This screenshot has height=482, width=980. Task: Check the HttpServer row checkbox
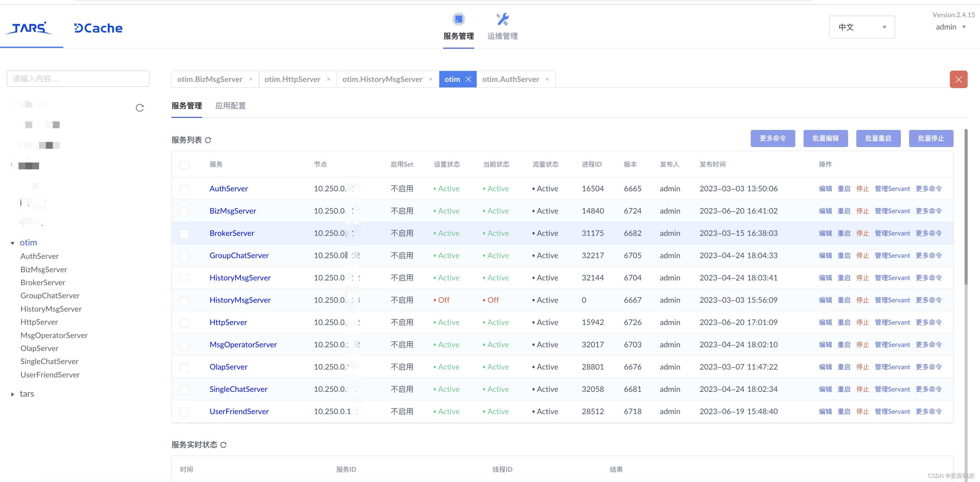[x=184, y=323]
